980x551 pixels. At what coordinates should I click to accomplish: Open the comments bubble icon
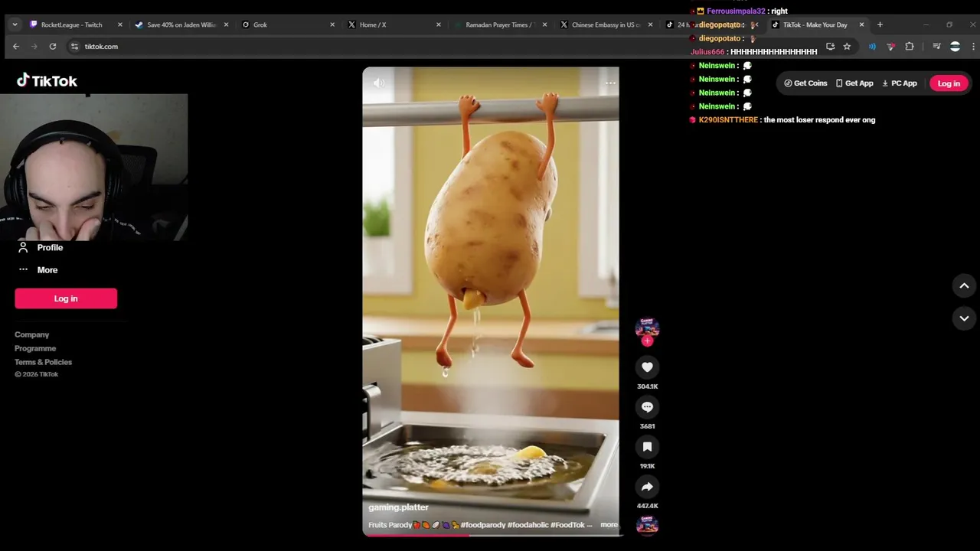coord(647,407)
